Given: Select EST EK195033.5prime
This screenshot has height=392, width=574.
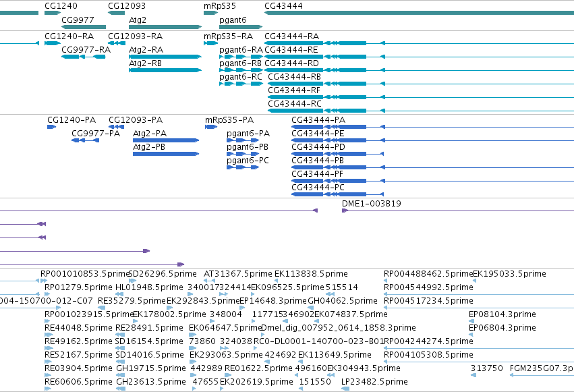Looking at the screenshot, I should (509, 274).
